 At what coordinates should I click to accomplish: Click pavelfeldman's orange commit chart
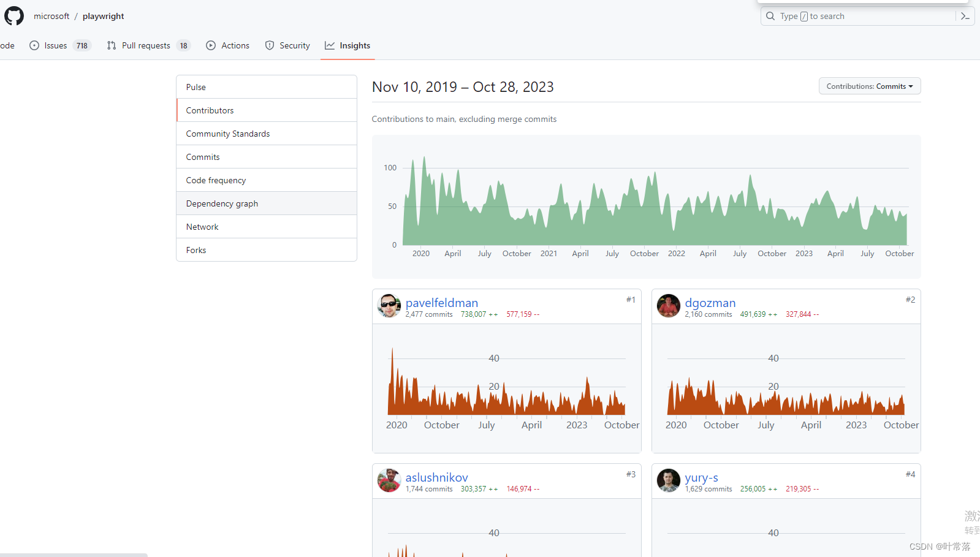click(x=507, y=388)
